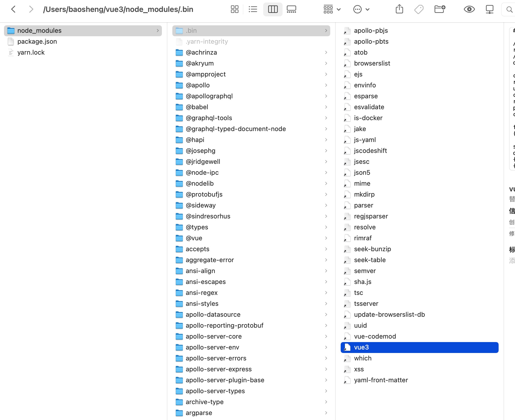This screenshot has height=420, width=515.
Task: Click the jscodeshift alias file icon
Action: (347, 151)
